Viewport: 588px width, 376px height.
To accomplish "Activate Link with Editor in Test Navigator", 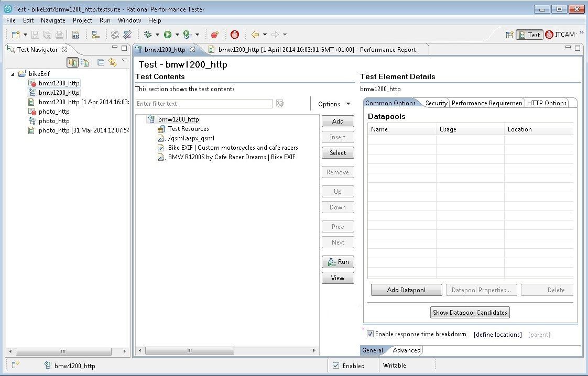I will pyautogui.click(x=112, y=62).
